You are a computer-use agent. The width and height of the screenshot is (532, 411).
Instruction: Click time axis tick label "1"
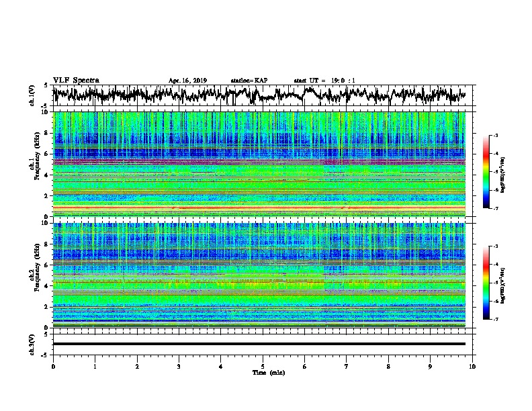point(95,367)
